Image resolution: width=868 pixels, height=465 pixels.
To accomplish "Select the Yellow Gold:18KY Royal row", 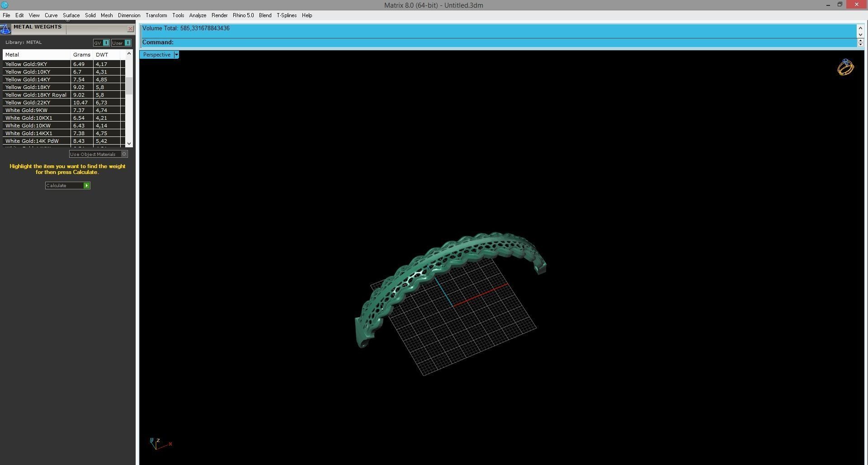I will [64, 95].
